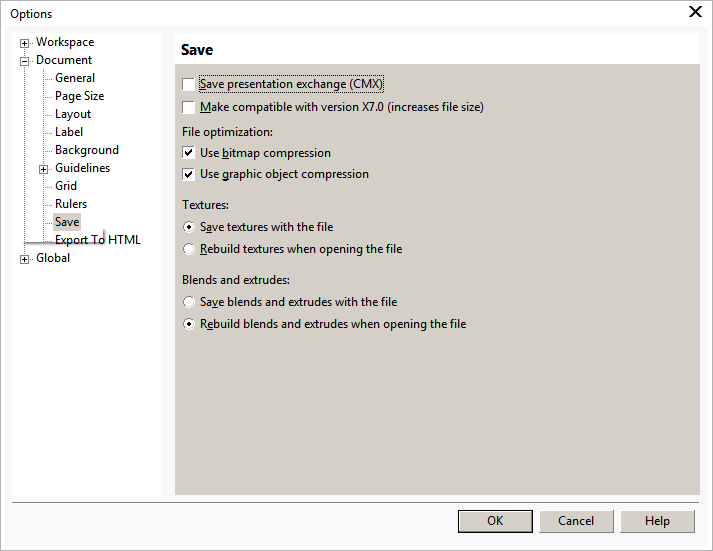Go to Page Size options
Viewport: 713px width, 551px height.
coord(79,96)
